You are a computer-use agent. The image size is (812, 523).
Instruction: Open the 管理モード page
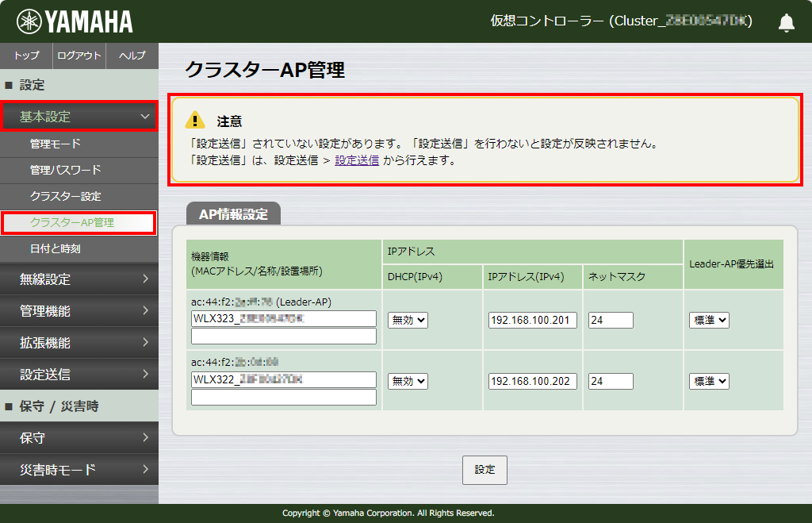point(56,144)
